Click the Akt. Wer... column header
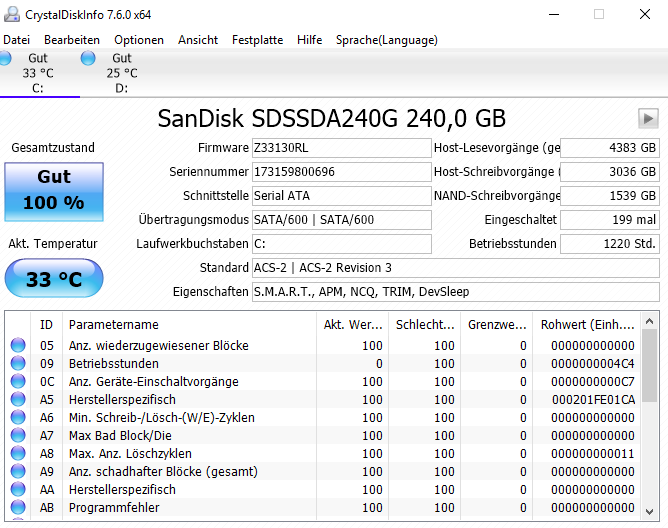 pyautogui.click(x=352, y=325)
